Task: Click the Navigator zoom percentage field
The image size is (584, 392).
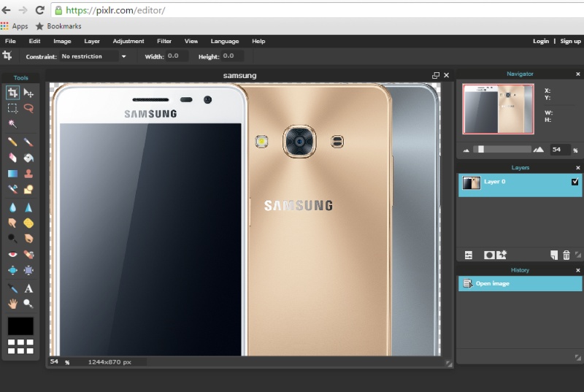Action: click(560, 150)
